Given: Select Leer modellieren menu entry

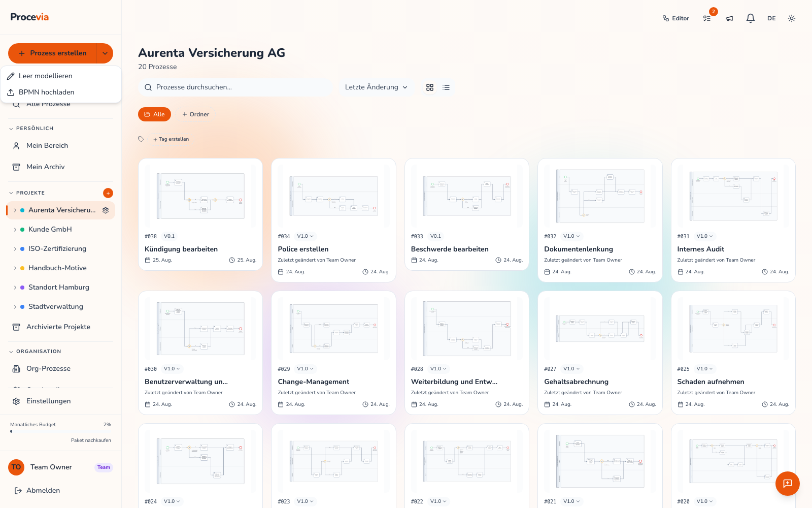Looking at the screenshot, I should tap(61, 76).
